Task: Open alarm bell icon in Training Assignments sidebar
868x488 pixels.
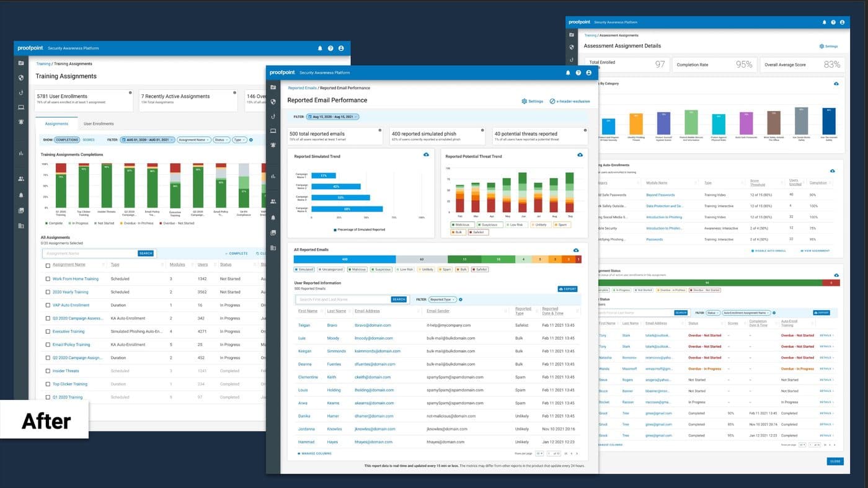Action: click(21, 122)
